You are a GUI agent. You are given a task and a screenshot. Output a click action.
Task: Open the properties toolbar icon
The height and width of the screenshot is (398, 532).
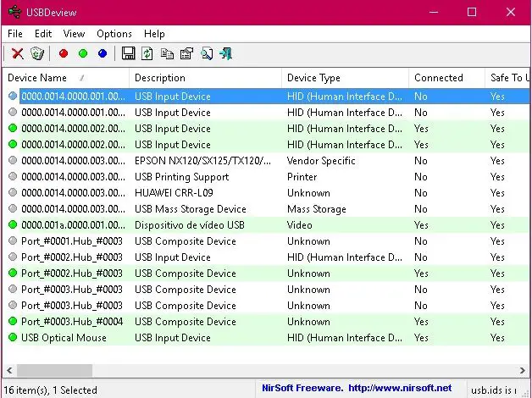click(186, 53)
